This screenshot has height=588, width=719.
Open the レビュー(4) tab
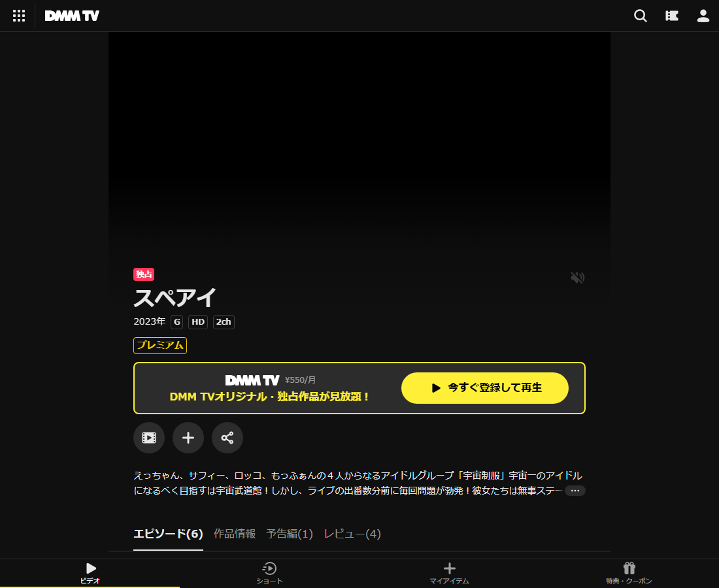352,534
